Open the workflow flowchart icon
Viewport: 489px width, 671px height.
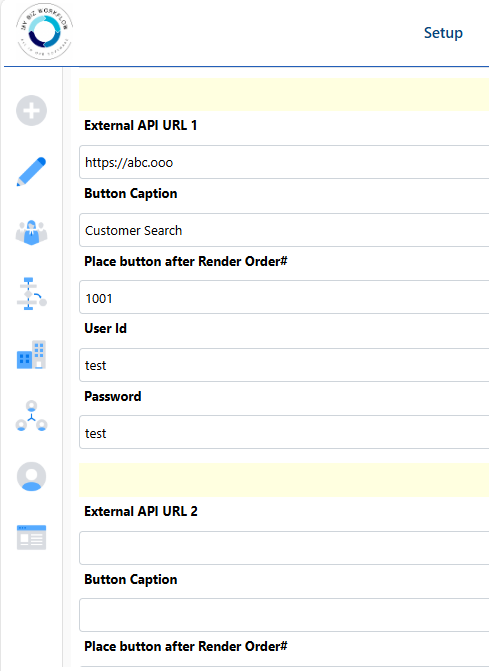tap(31, 294)
